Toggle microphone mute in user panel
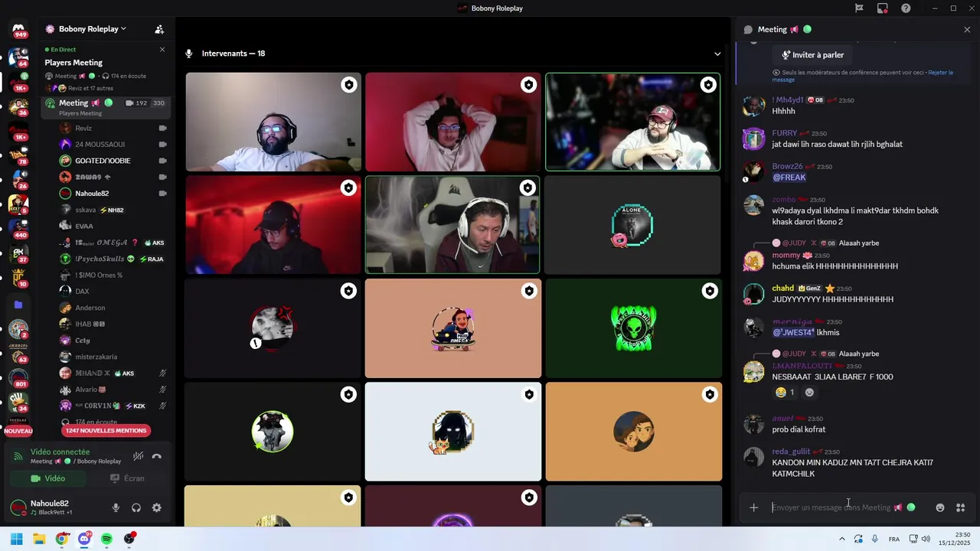 [x=116, y=507]
